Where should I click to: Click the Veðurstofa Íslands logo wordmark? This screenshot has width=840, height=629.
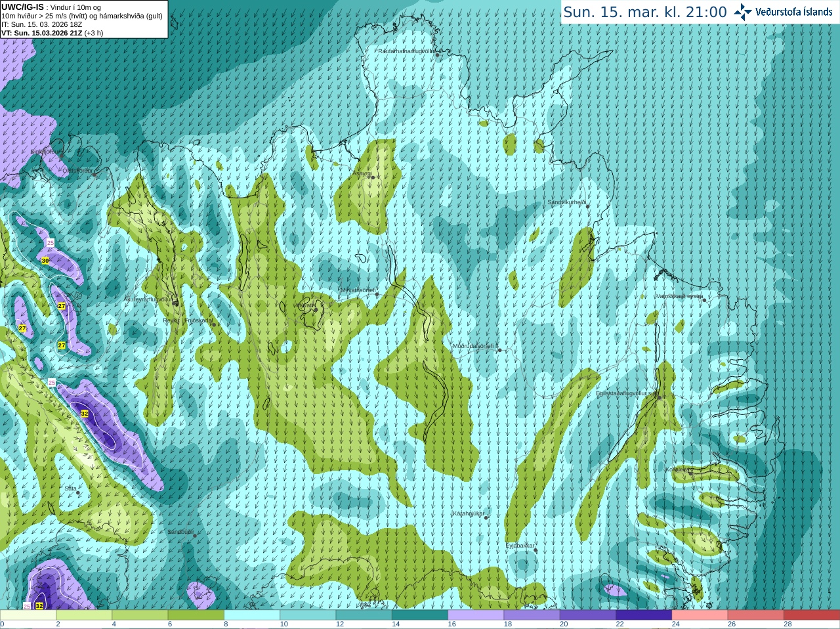point(793,12)
